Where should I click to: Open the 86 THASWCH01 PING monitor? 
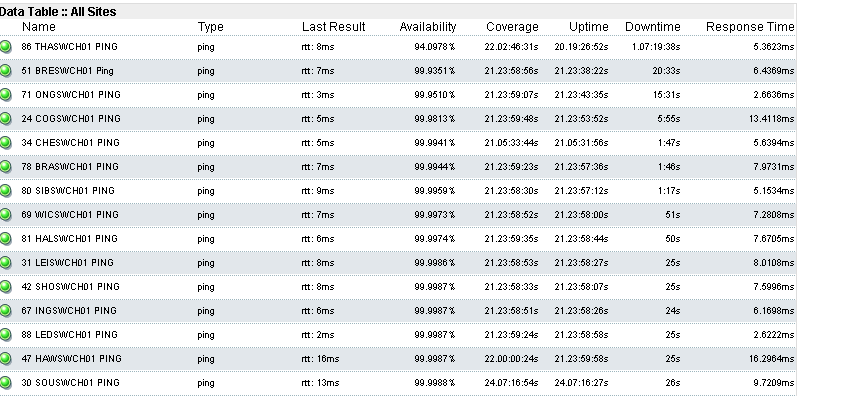pyautogui.click(x=70, y=47)
